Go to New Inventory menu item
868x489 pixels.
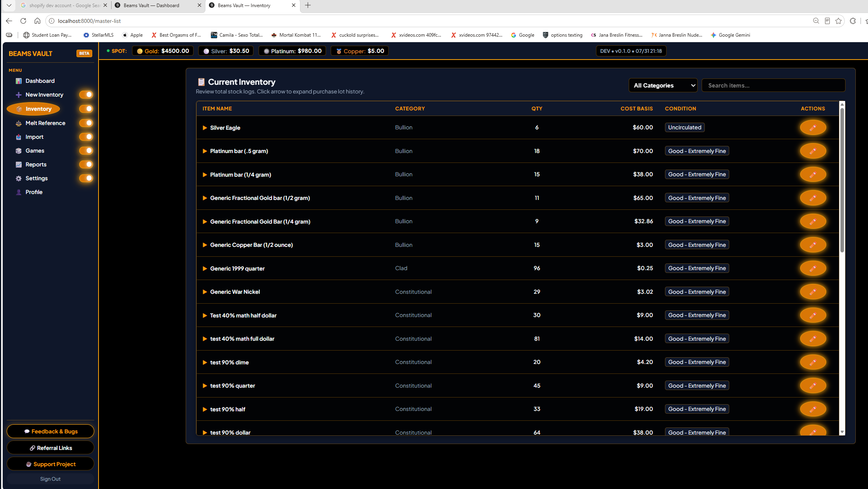tap(44, 95)
